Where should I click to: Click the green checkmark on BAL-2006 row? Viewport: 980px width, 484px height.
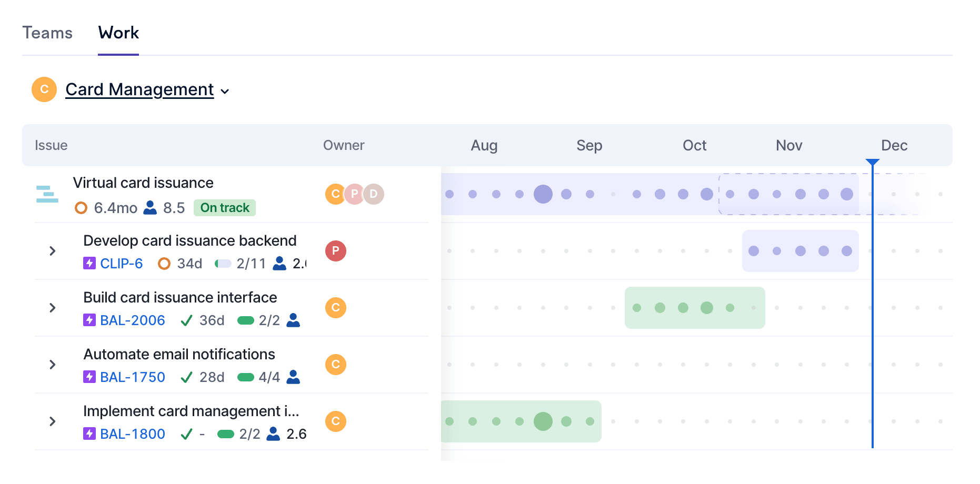click(186, 320)
